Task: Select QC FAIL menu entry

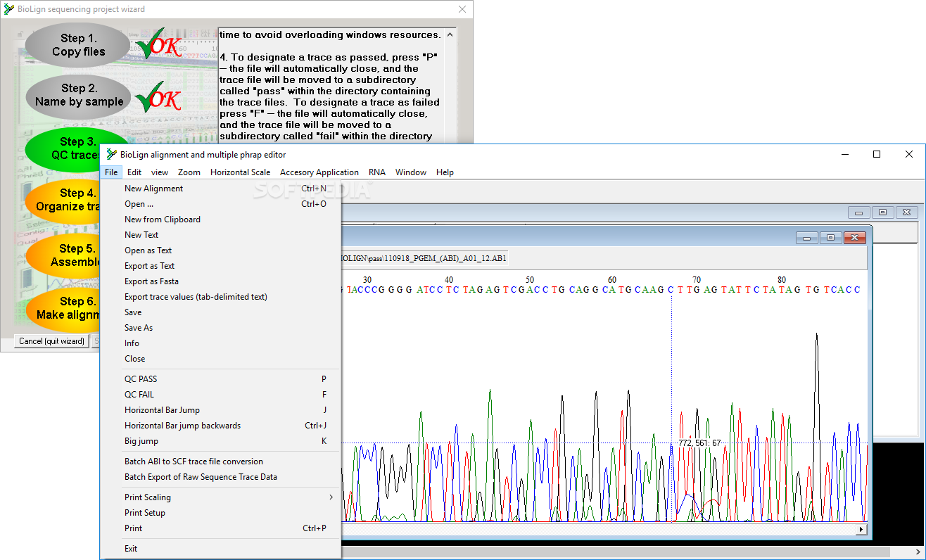Action: (221, 395)
